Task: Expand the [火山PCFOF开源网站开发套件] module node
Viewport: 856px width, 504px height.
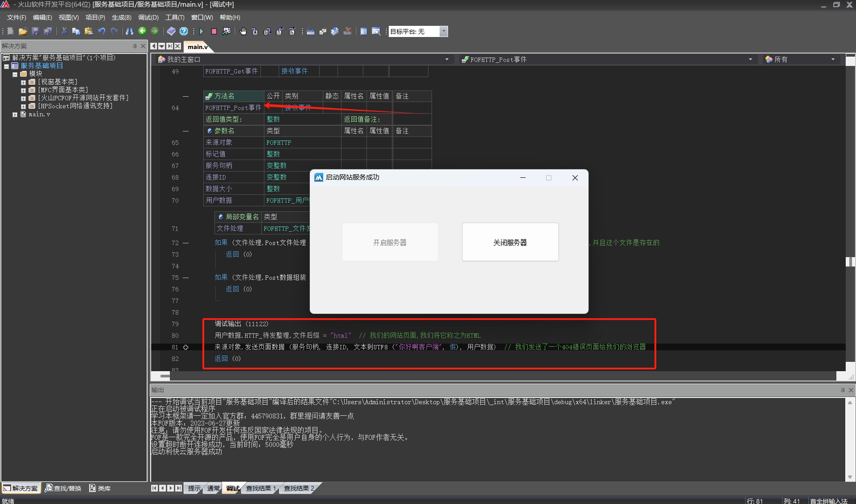Action: click(23, 98)
